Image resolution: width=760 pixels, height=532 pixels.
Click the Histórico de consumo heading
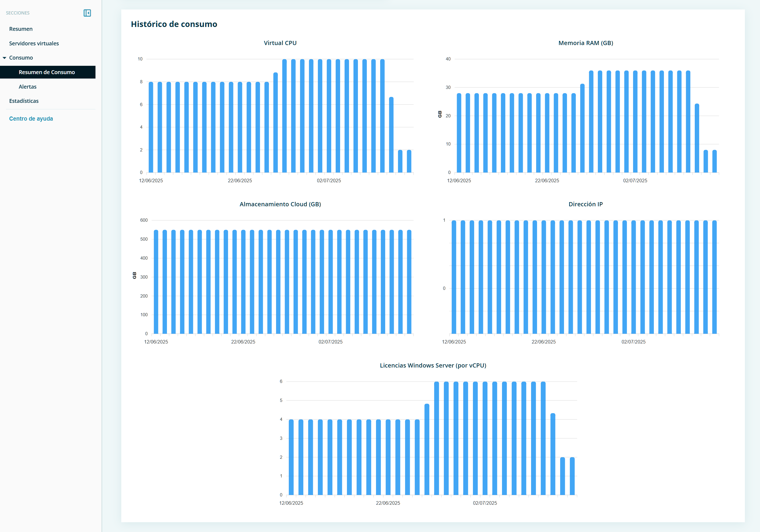click(174, 24)
